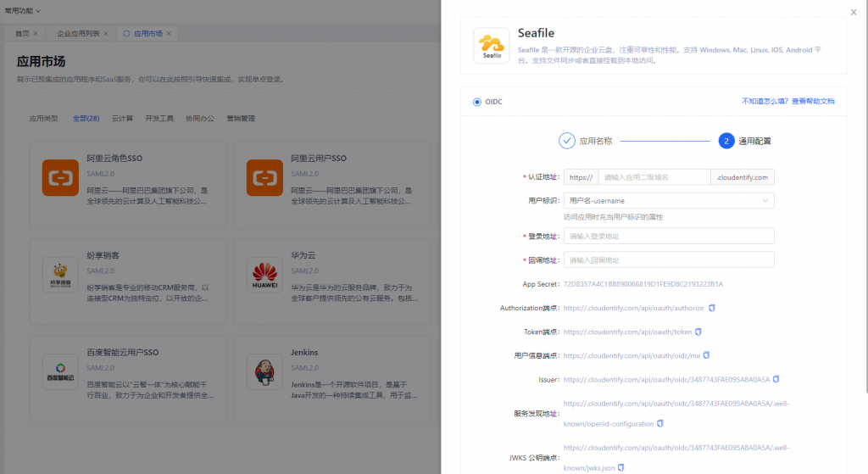Copy the service discovery address URL

[x=659, y=424]
